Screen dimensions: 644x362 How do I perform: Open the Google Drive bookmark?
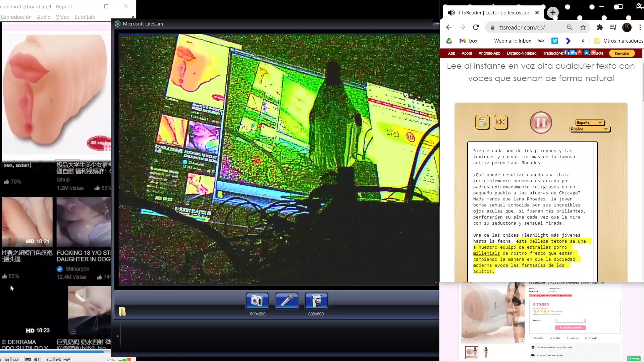point(449,41)
